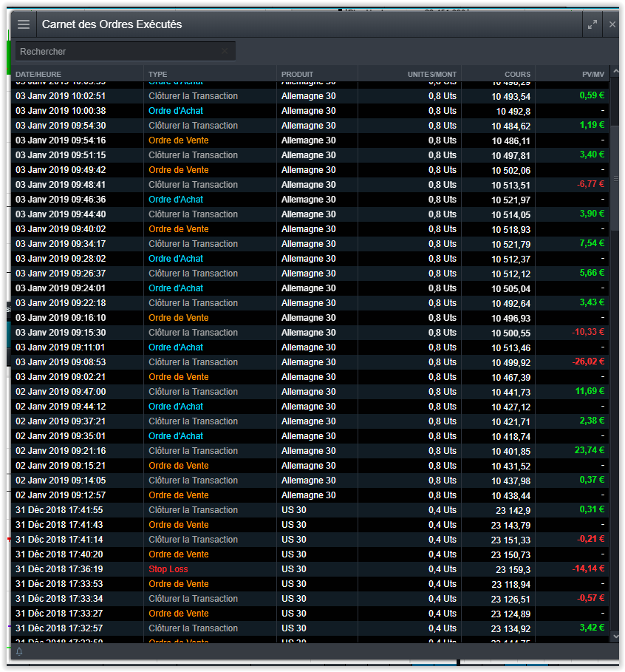Select the red Stop Loss order entry

pyautogui.click(x=168, y=569)
